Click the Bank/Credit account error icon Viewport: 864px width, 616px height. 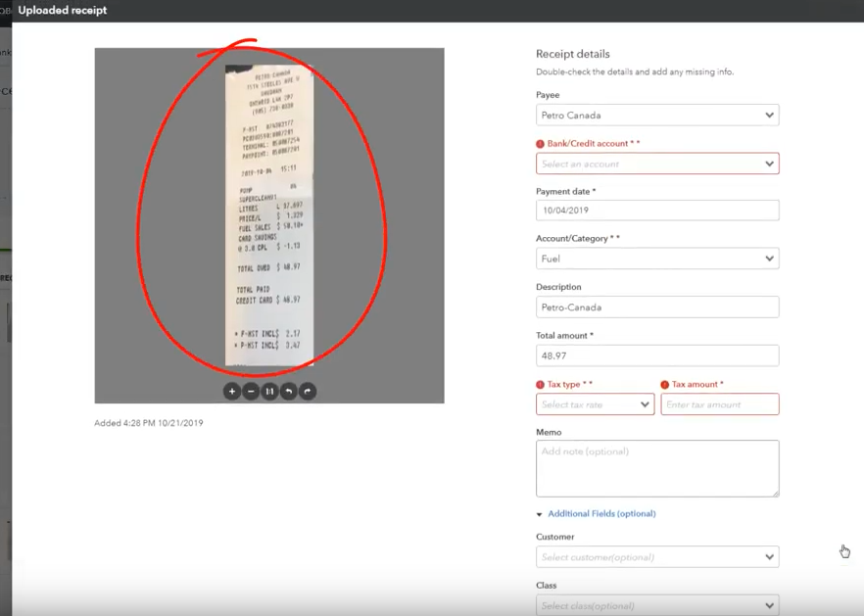coord(540,144)
